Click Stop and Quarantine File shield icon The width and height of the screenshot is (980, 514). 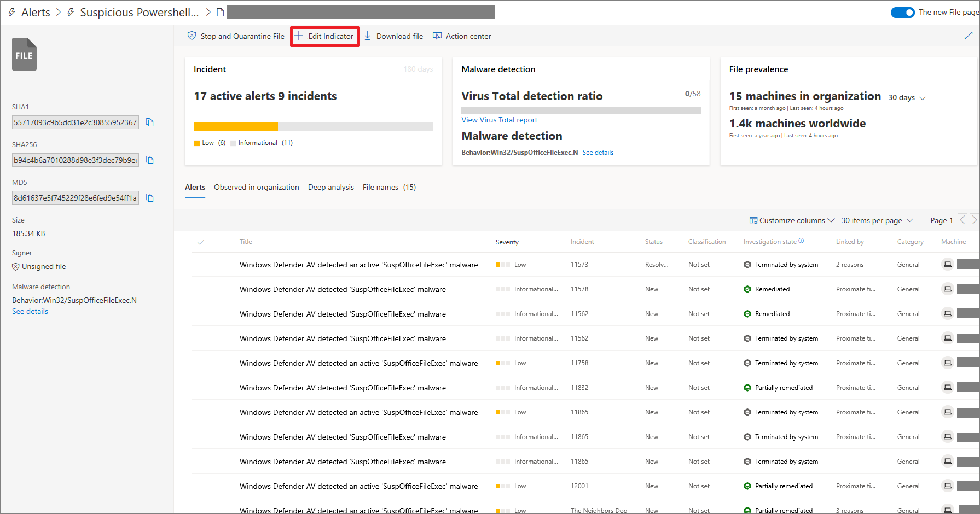click(192, 36)
